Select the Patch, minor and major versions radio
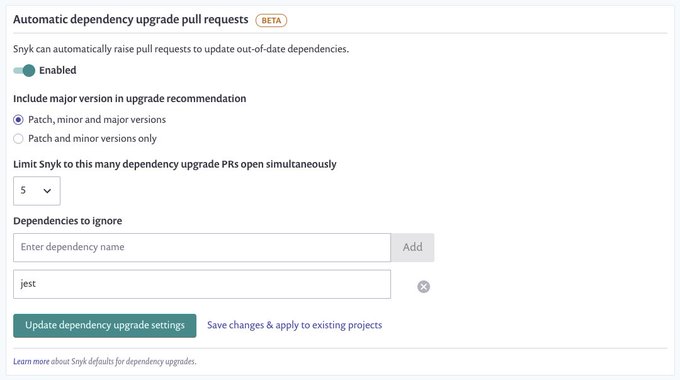Image resolution: width=680 pixels, height=380 pixels. pos(18,120)
